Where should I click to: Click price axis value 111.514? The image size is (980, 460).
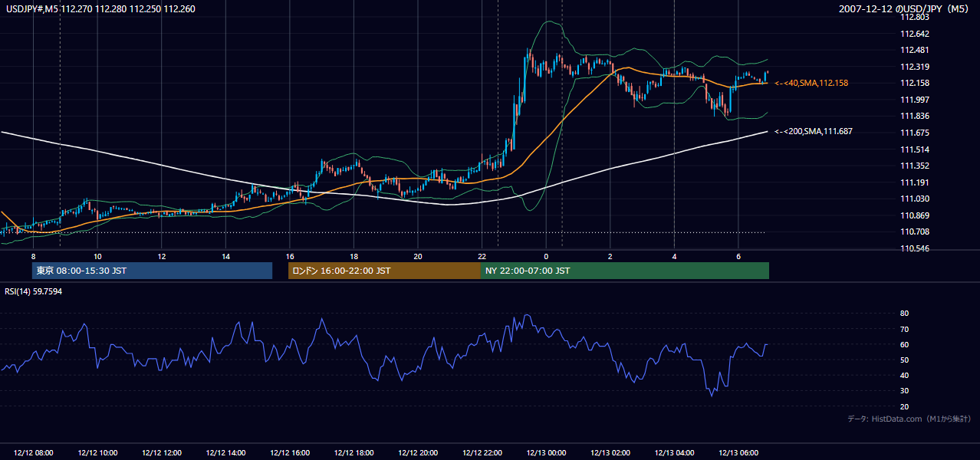[915, 149]
